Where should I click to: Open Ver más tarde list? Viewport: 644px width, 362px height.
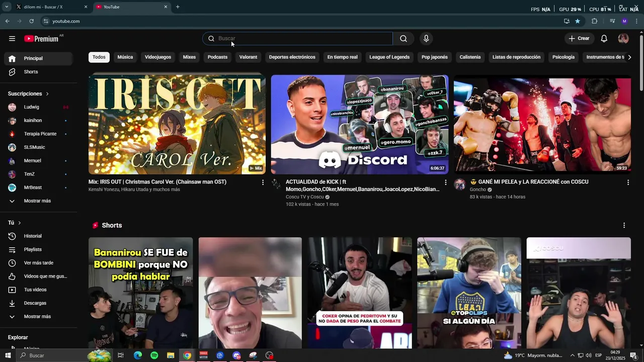pos(39,263)
